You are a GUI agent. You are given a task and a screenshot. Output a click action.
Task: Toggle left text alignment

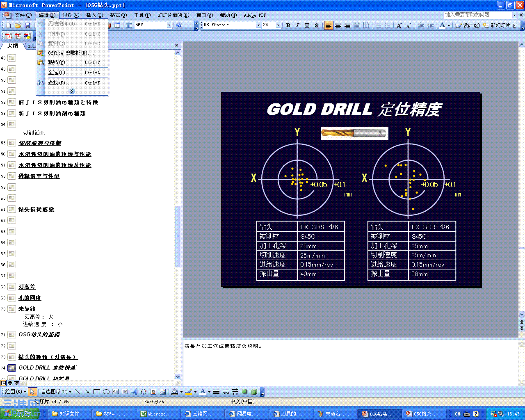tap(329, 25)
